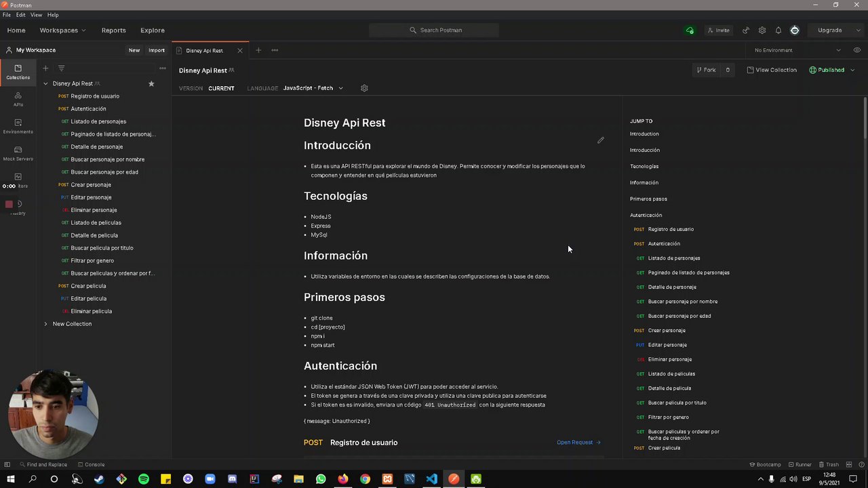Open the tab bar three-dot options
Viewport: 868px width, 488px height.
click(x=275, y=50)
